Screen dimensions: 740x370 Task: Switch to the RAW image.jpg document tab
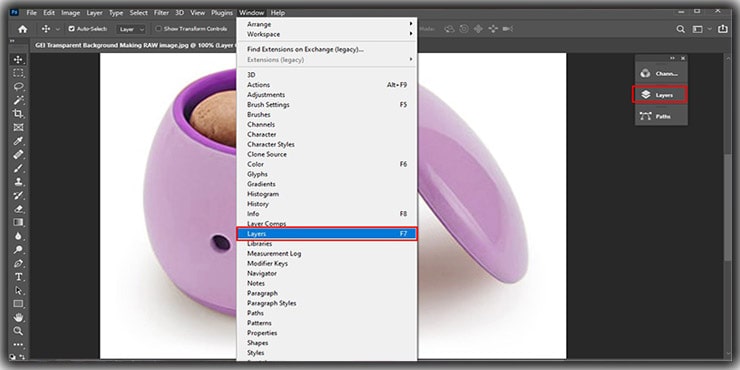(x=135, y=45)
